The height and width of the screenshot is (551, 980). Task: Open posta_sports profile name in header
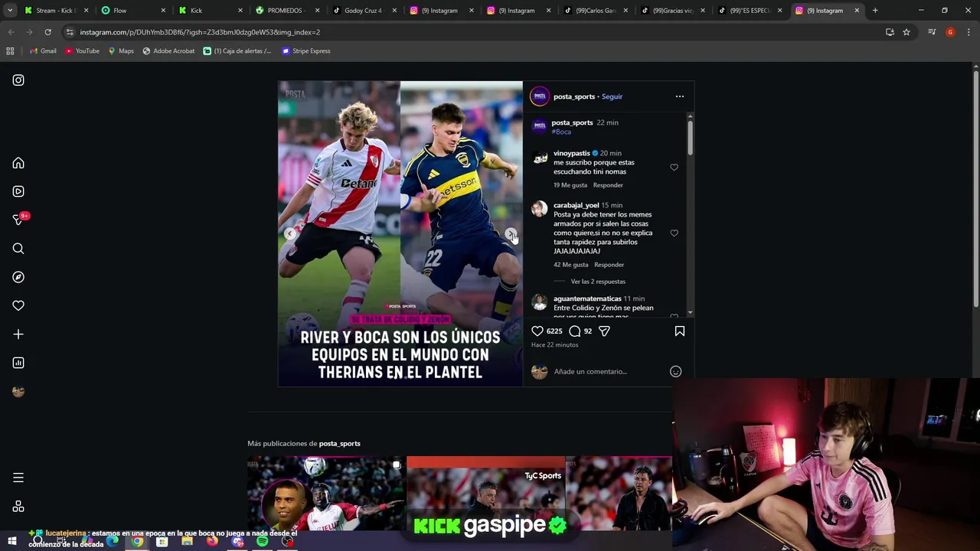[574, 96]
